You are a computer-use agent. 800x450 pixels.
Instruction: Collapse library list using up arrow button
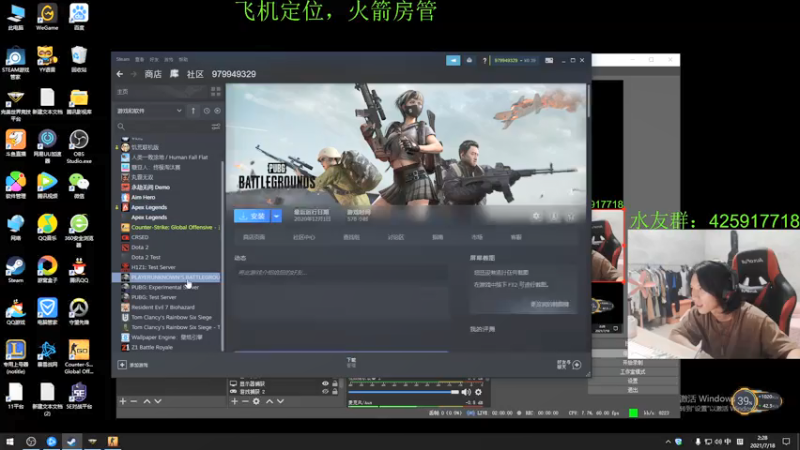click(193, 111)
